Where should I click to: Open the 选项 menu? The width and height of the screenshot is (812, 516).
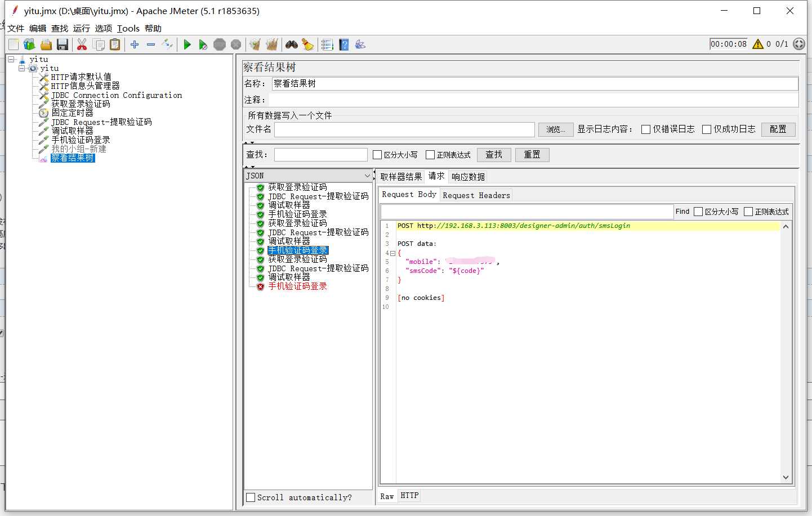tap(104, 28)
